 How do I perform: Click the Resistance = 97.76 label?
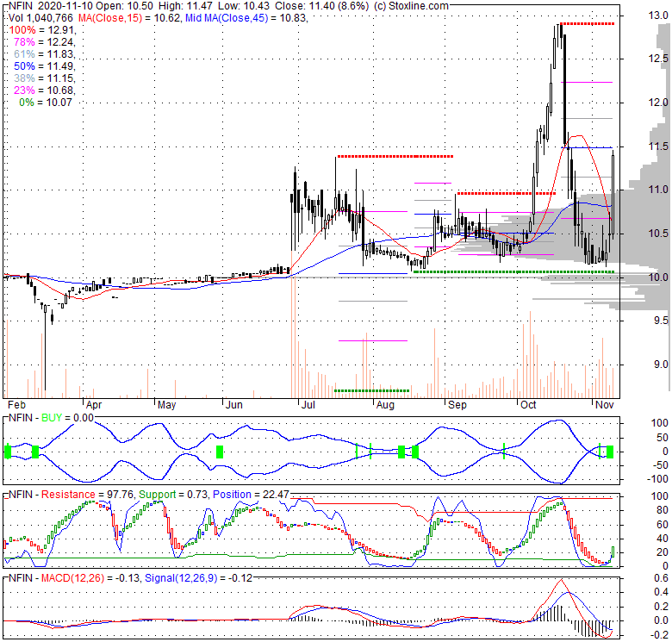coord(88,495)
